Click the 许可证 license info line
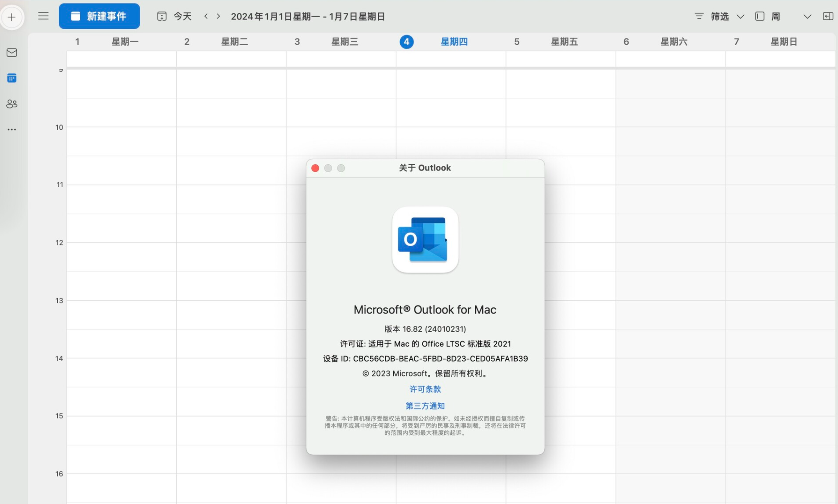 425,344
